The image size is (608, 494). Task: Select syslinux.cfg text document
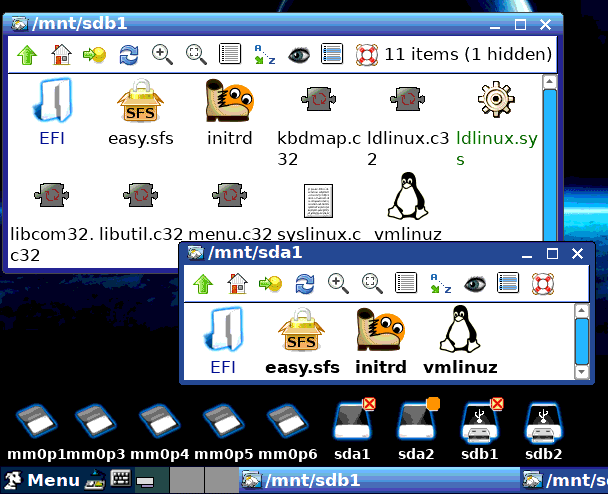318,211
